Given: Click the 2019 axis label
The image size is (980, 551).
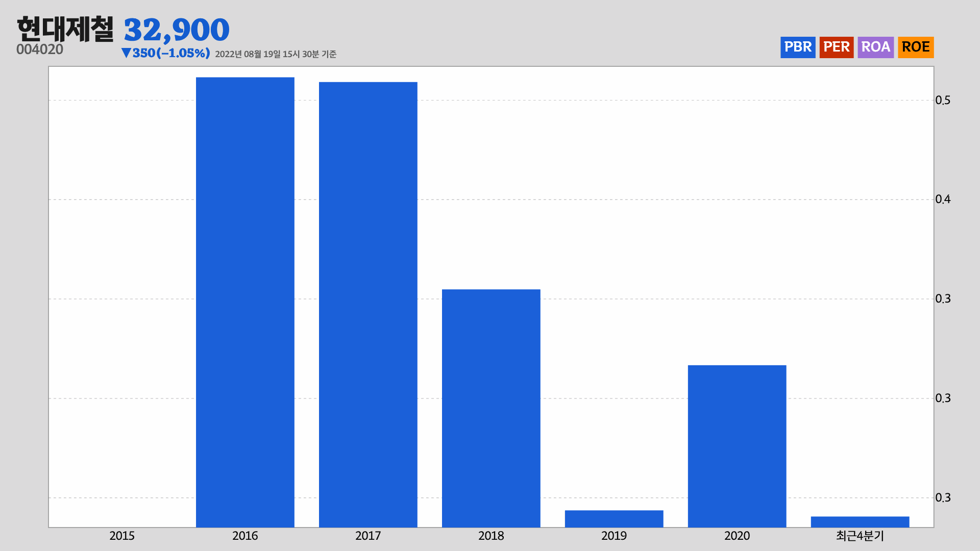Looking at the screenshot, I should [614, 536].
